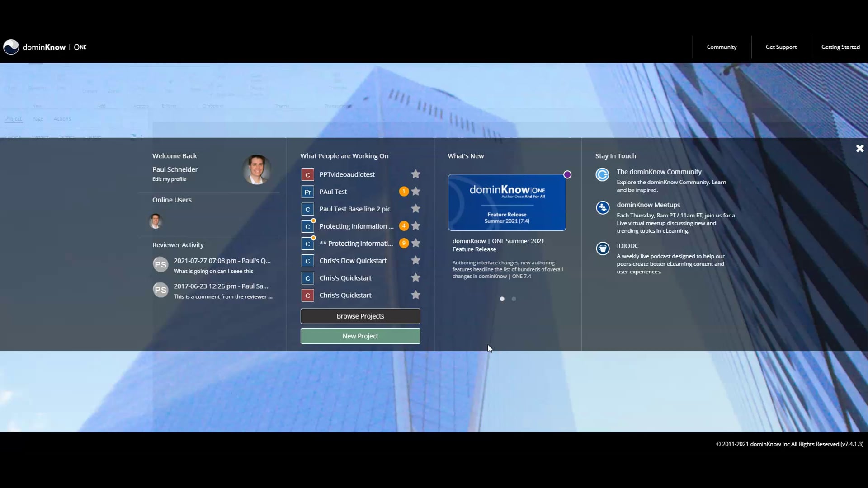Click PS avatar beside the 2017-06-23 comment
The image size is (868, 488).
pos(160,290)
